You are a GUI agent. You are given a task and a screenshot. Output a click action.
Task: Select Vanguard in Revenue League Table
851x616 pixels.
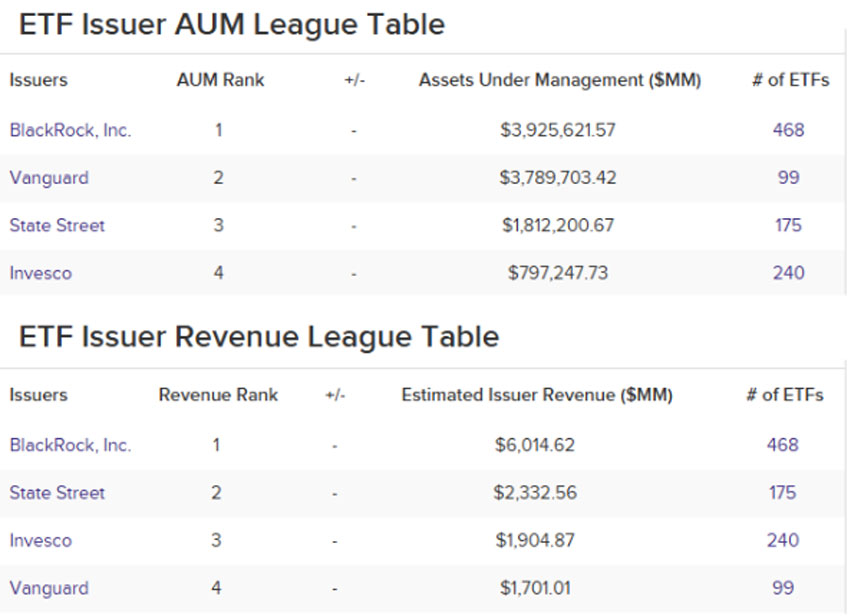tap(49, 588)
